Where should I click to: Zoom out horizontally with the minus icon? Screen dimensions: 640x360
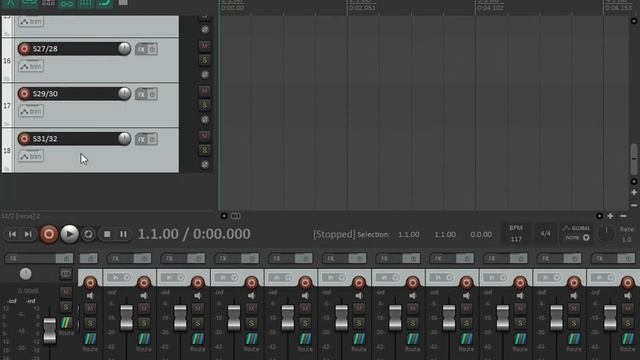(x=623, y=216)
